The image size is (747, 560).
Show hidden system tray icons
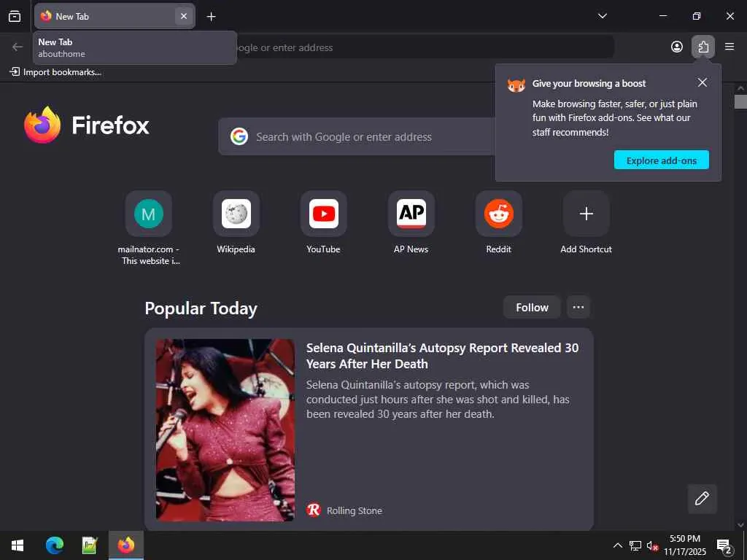tap(617, 545)
